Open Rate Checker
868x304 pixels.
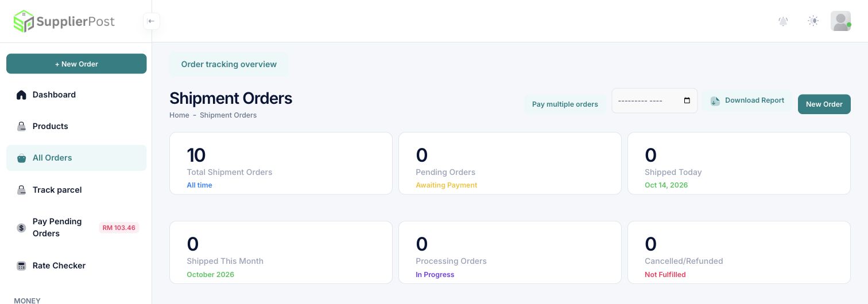76,266
